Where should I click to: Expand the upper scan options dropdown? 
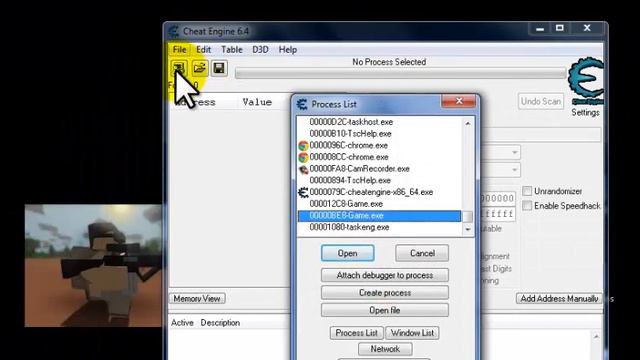pyautogui.click(x=514, y=153)
